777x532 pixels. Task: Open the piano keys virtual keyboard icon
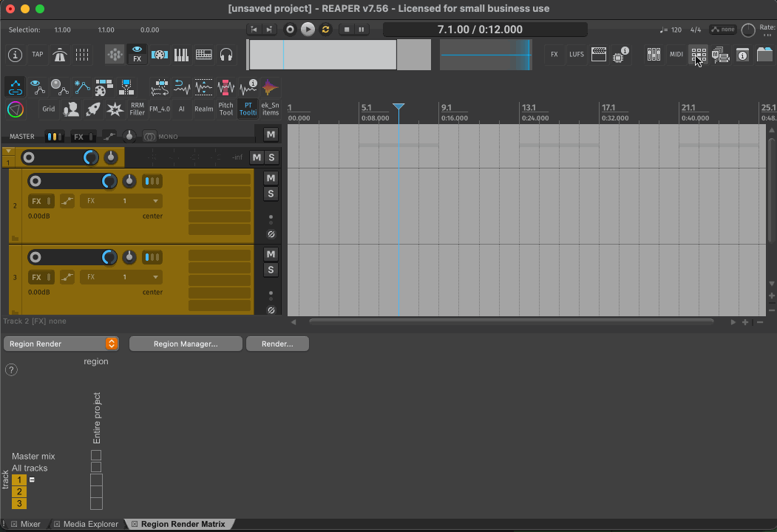181,55
